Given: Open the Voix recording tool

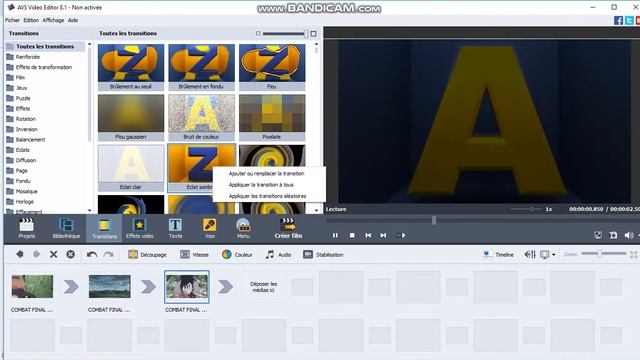Looking at the screenshot, I should click(x=210, y=228).
